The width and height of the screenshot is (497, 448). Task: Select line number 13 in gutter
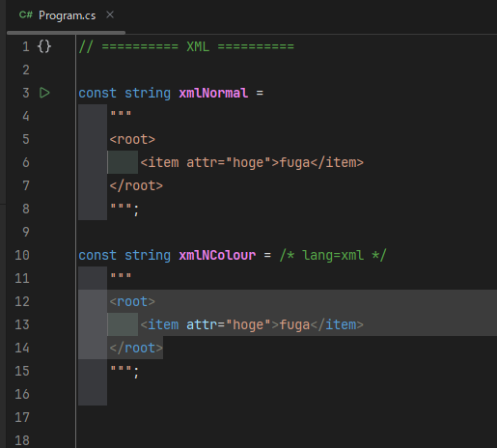pyautogui.click(x=22, y=324)
